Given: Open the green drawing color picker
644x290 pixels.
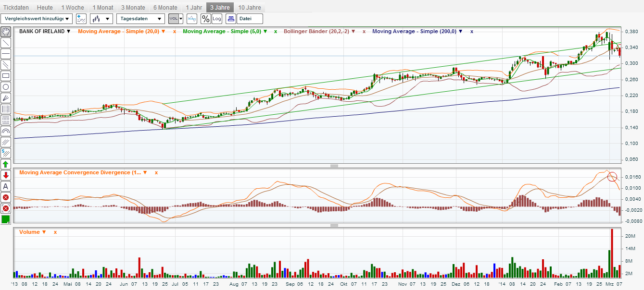Looking at the screenshot, I should click(6, 219).
